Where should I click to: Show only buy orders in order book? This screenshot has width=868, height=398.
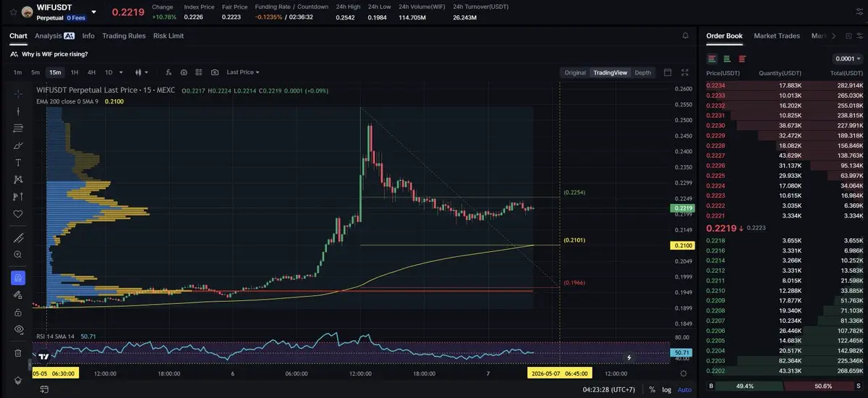(x=727, y=59)
